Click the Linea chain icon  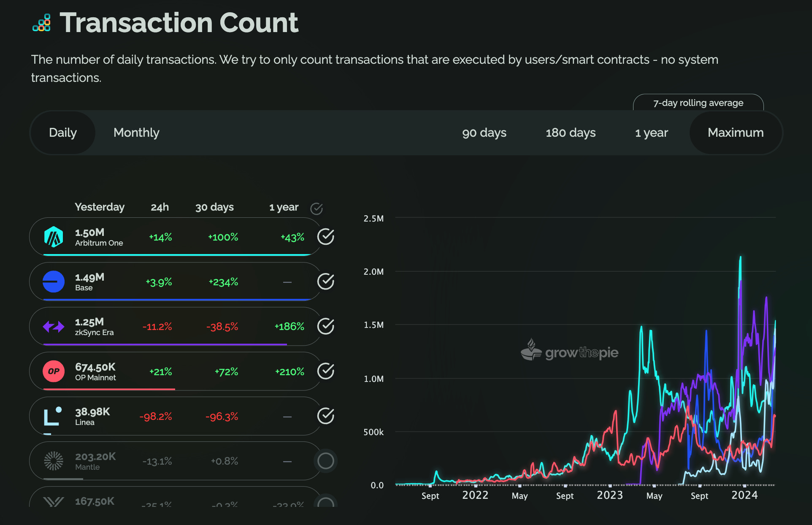pyautogui.click(x=53, y=416)
